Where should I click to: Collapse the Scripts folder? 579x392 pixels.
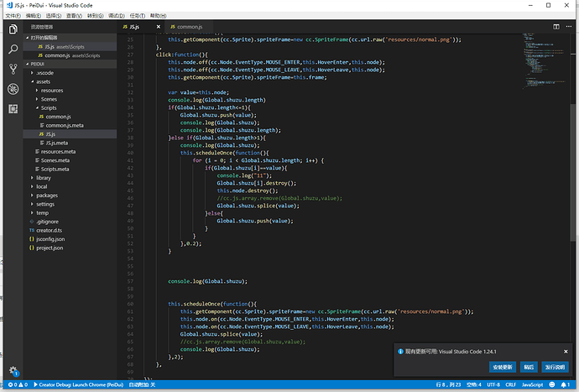(x=48, y=107)
